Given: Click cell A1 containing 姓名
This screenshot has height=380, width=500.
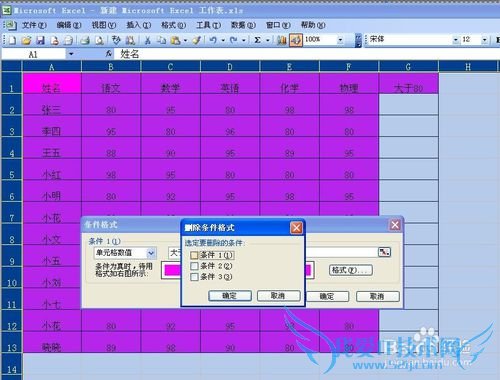Looking at the screenshot, I should point(52,83).
